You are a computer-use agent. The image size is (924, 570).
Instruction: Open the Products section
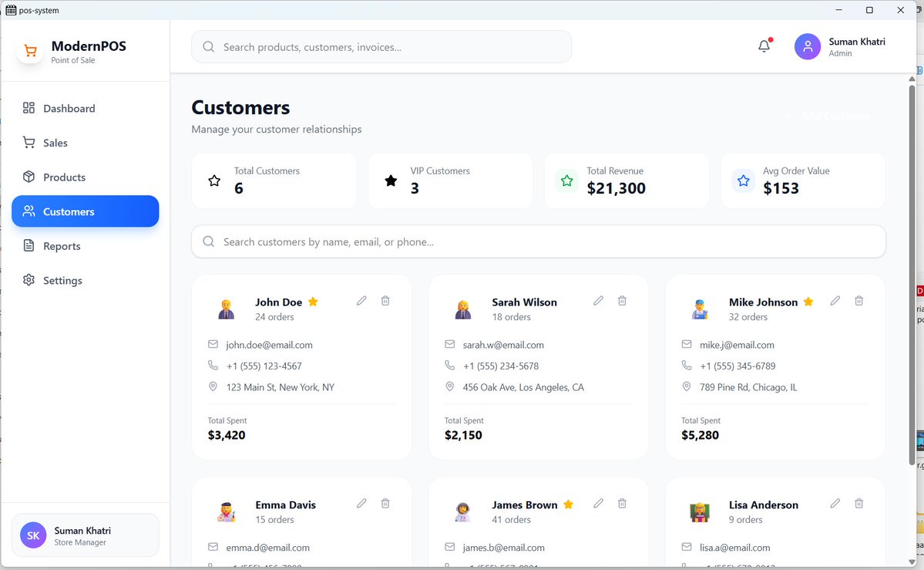point(86,177)
